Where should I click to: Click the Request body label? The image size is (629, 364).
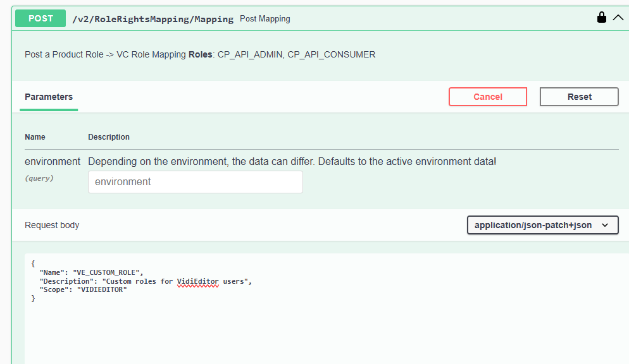pyautogui.click(x=52, y=225)
